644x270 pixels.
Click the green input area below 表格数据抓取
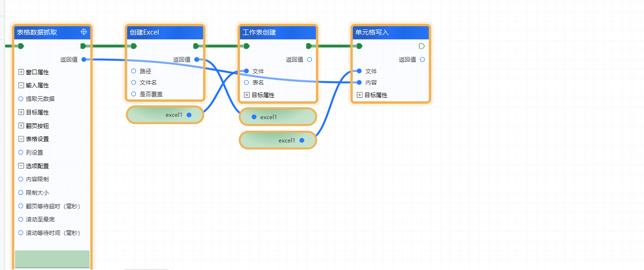pos(52,258)
